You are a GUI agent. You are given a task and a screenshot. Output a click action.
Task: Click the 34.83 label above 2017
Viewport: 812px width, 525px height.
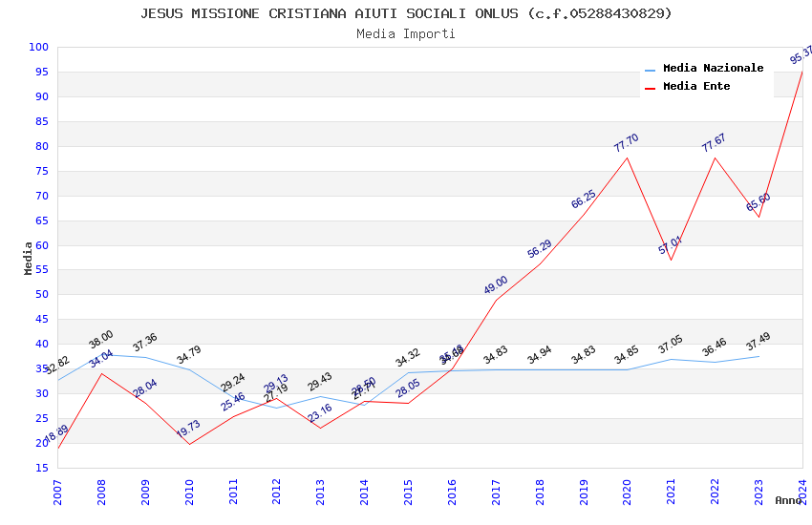click(496, 355)
